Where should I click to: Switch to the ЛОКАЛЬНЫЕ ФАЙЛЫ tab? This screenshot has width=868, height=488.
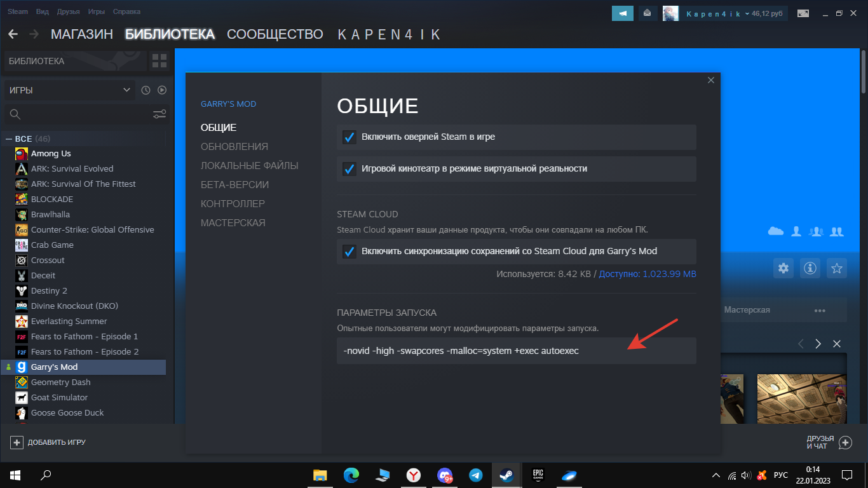point(250,166)
